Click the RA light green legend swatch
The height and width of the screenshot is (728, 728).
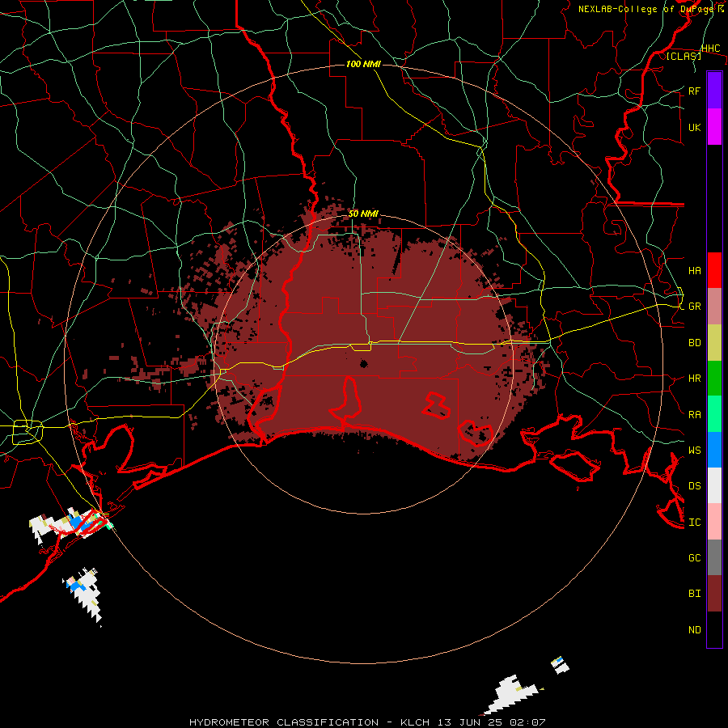point(714,414)
